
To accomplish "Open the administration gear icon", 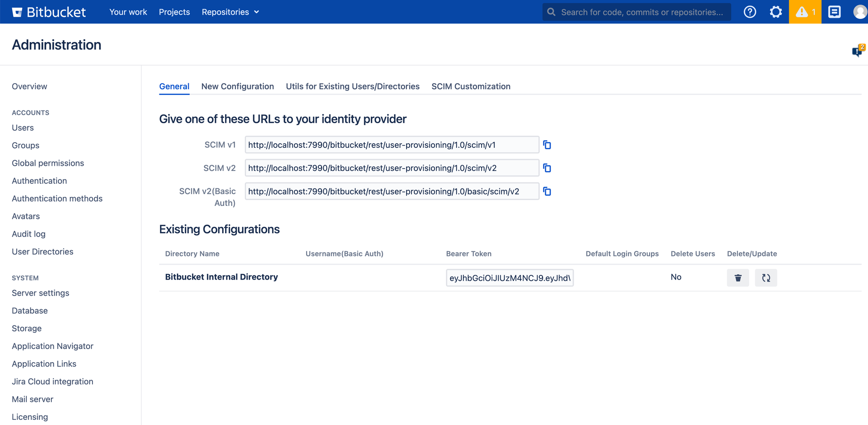I will coord(776,12).
